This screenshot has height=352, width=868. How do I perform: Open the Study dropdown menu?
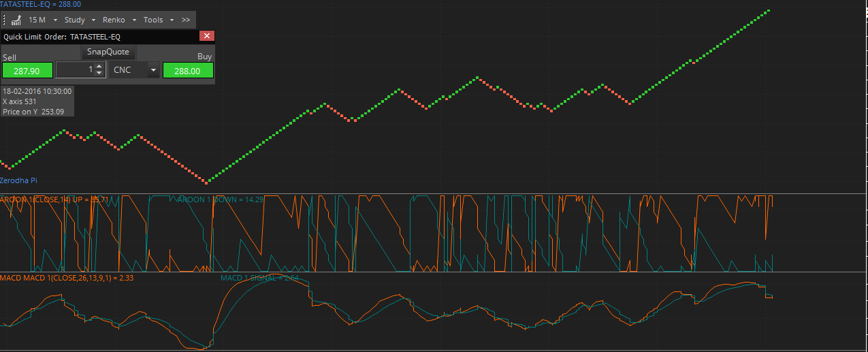(79, 20)
